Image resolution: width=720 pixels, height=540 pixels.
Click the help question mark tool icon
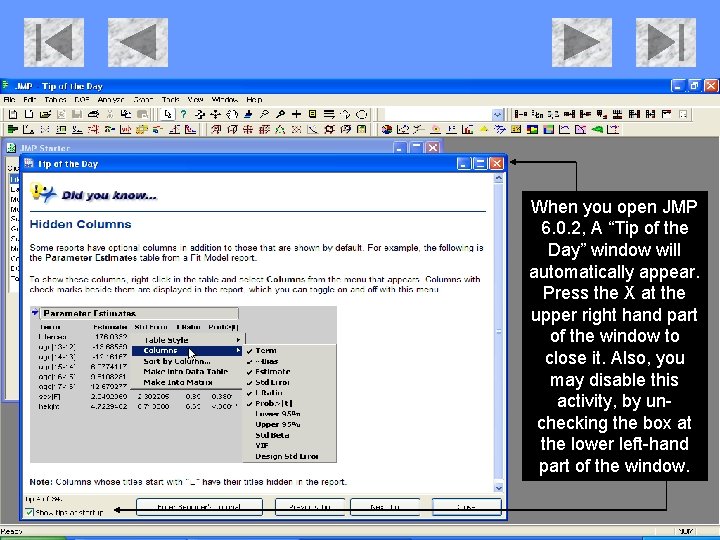click(x=183, y=114)
